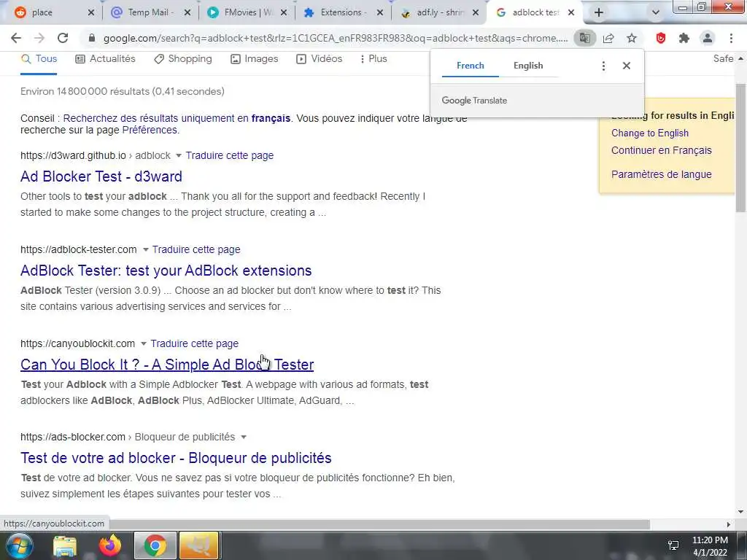The height and width of the screenshot is (560, 747).
Task: Select the Tous search filter
Action: (x=39, y=59)
